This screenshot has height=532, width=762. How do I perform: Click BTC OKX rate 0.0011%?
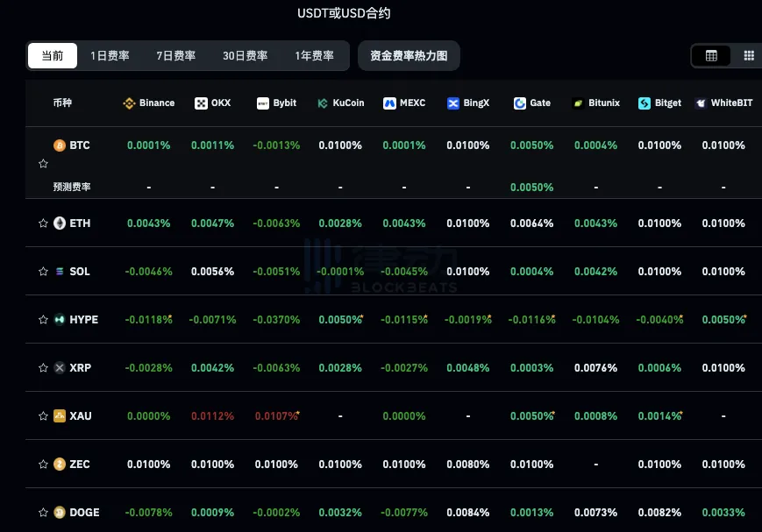coord(212,145)
